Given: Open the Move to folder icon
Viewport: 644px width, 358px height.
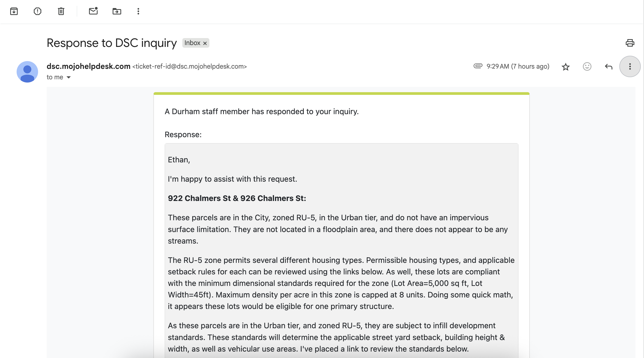Looking at the screenshot, I should (x=117, y=11).
